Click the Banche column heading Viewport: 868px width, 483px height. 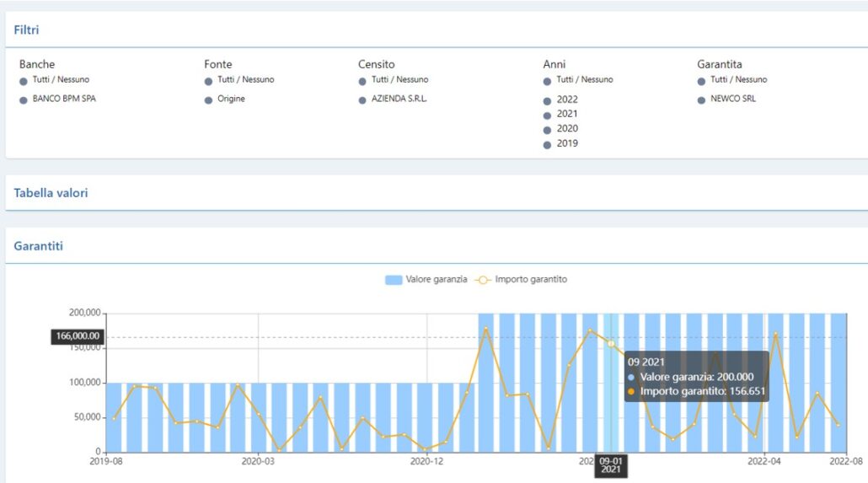[x=36, y=64]
